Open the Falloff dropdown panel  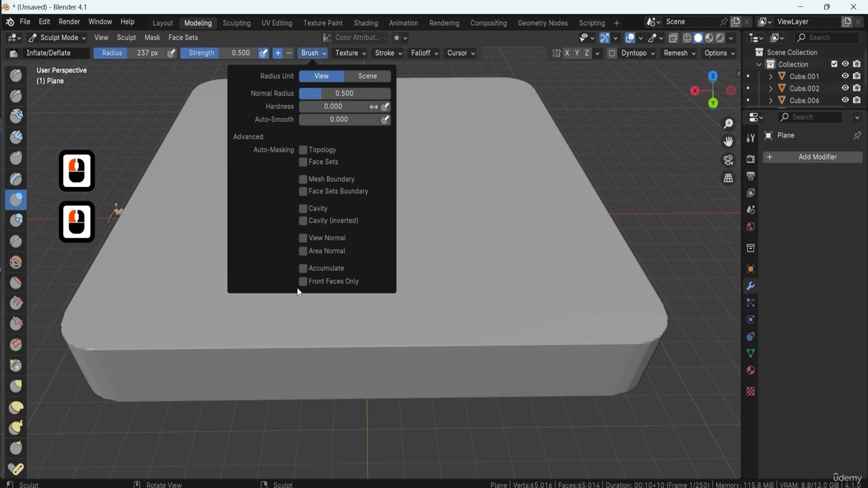(x=425, y=53)
